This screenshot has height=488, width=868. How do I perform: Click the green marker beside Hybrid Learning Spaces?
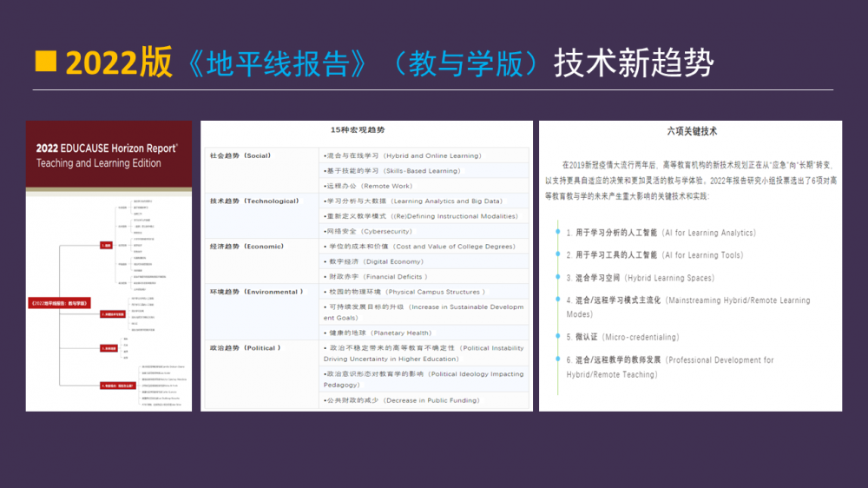click(x=557, y=278)
